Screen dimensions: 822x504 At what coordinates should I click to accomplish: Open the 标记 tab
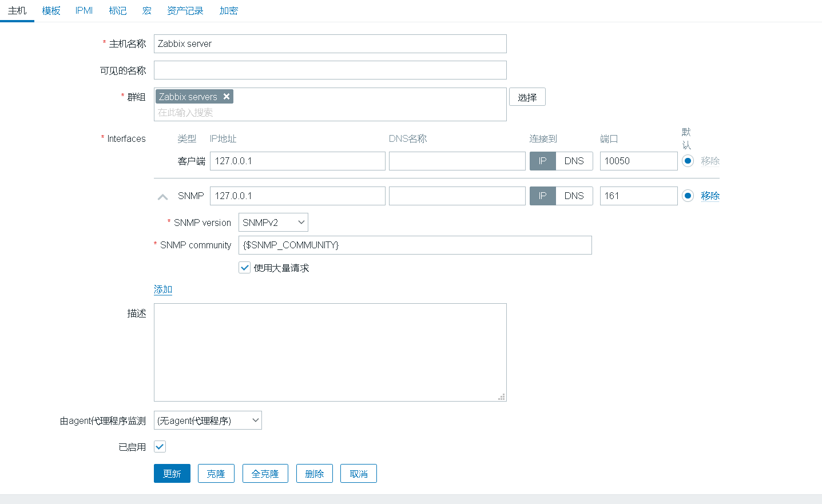(118, 11)
